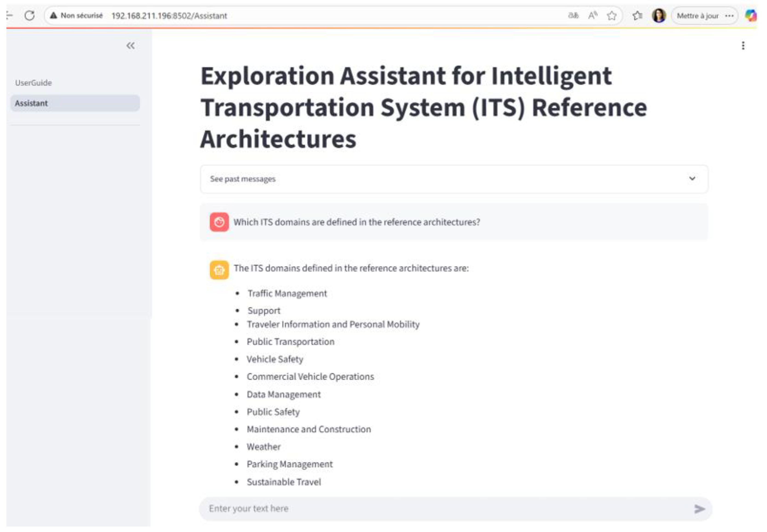Collapse the sidebar with double chevron

coord(130,46)
